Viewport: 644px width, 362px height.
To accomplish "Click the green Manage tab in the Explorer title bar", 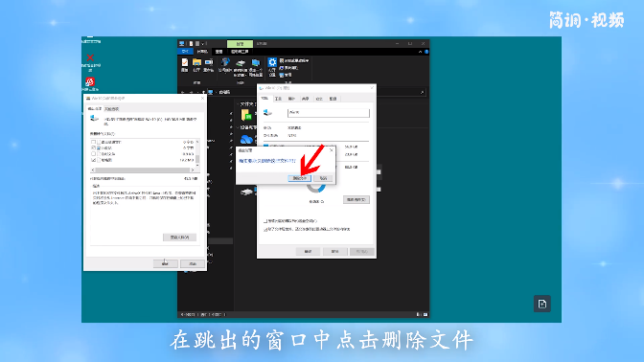I will 240,43.
